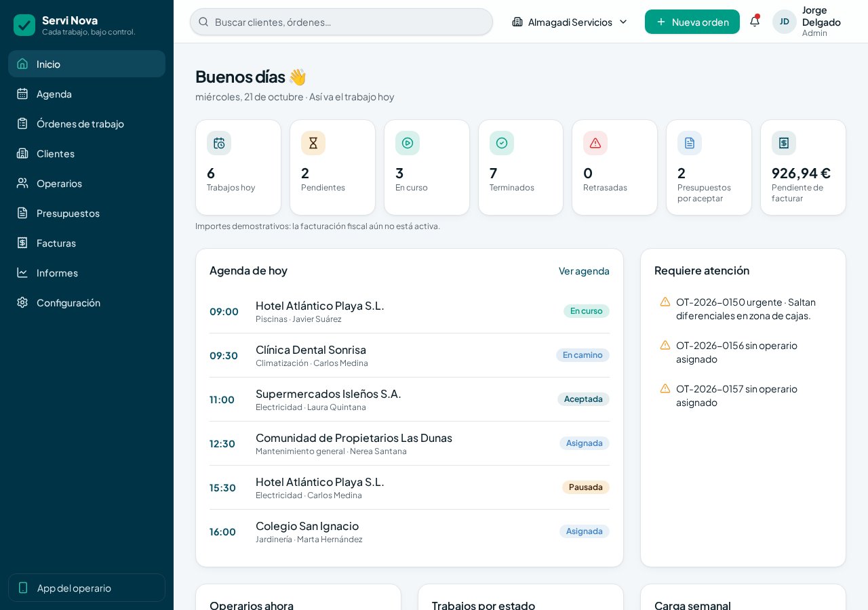
Task: Select the Supermercados Isleños S.A. agenda entry
Action: pos(410,399)
